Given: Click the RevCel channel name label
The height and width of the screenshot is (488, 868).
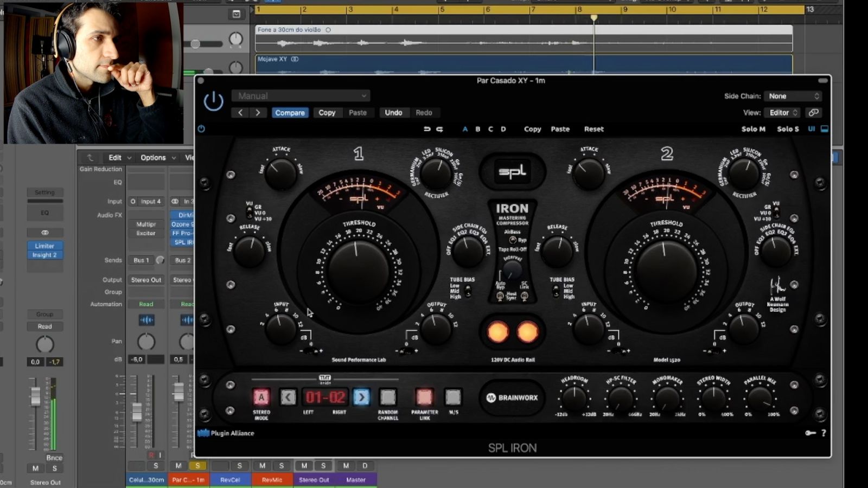Looking at the screenshot, I should click(x=230, y=480).
